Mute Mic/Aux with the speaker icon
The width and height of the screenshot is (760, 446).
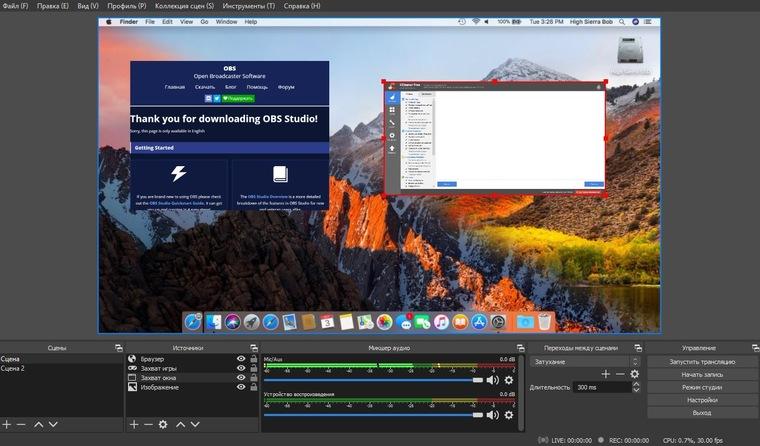point(492,380)
